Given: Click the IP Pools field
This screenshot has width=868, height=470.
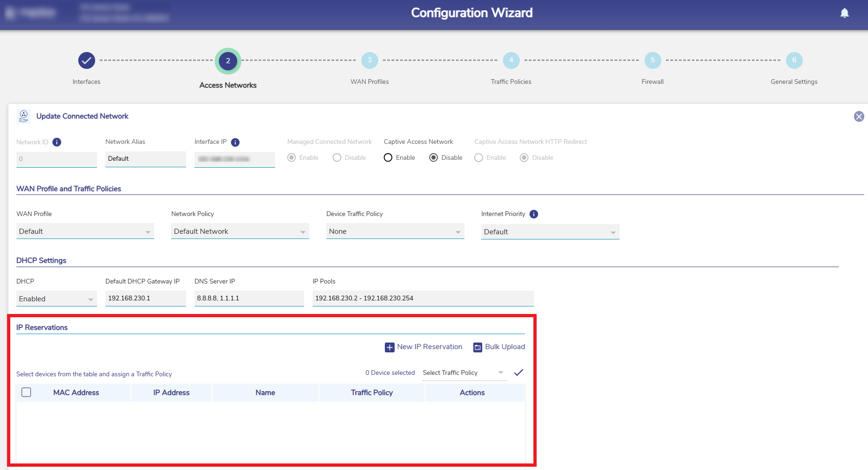Looking at the screenshot, I should tap(423, 298).
